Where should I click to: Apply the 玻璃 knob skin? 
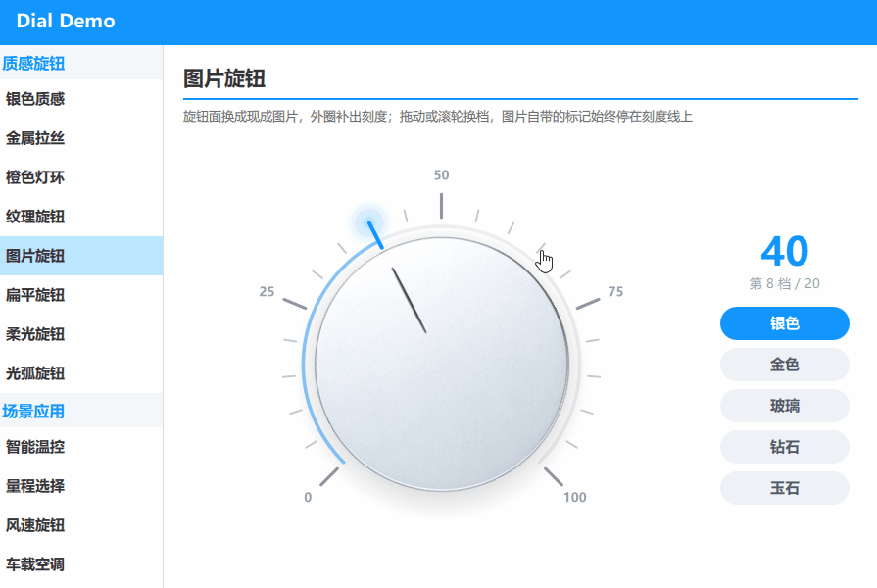pyautogui.click(x=784, y=406)
